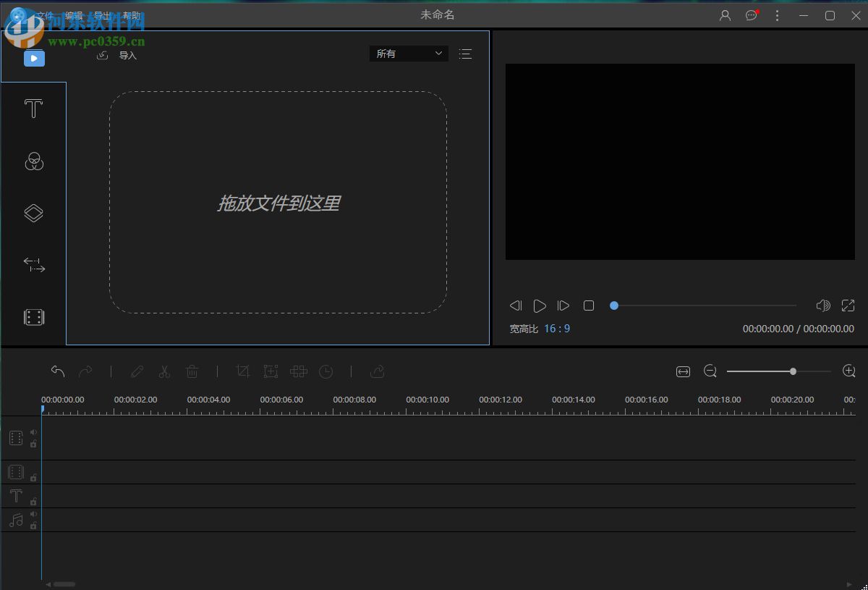Open the Set Duration clock tool
Screen dimensions: 868x590
(325, 371)
